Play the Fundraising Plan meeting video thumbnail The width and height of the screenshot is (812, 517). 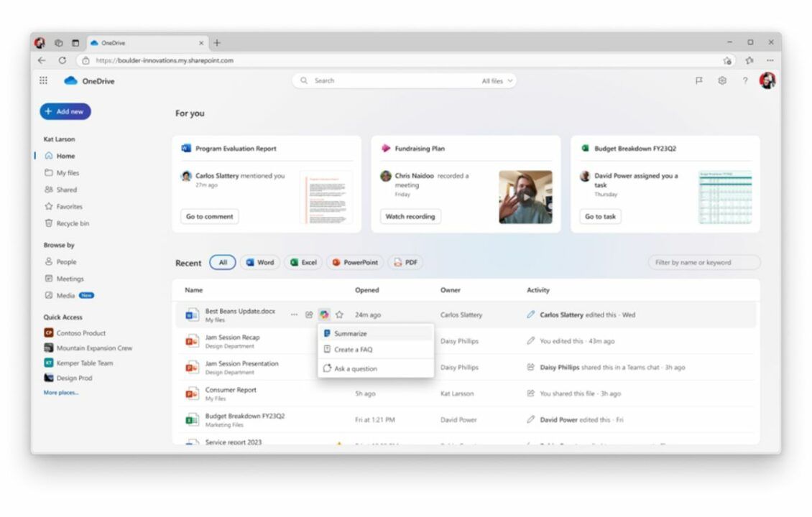(525, 197)
